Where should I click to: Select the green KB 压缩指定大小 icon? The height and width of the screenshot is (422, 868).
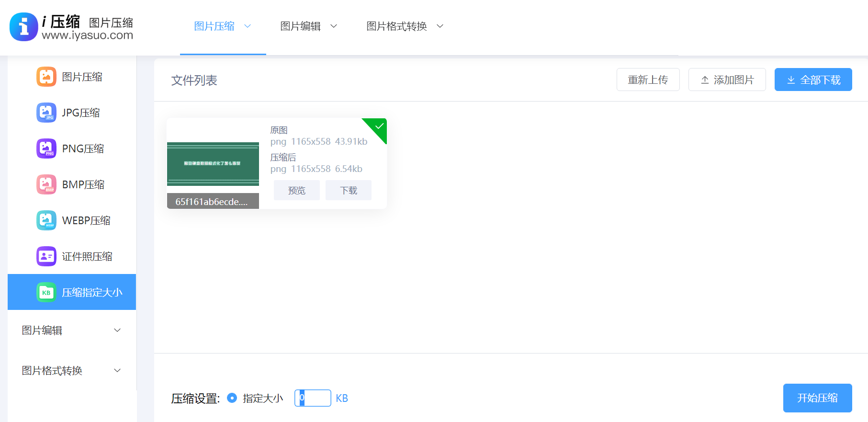[x=46, y=292]
